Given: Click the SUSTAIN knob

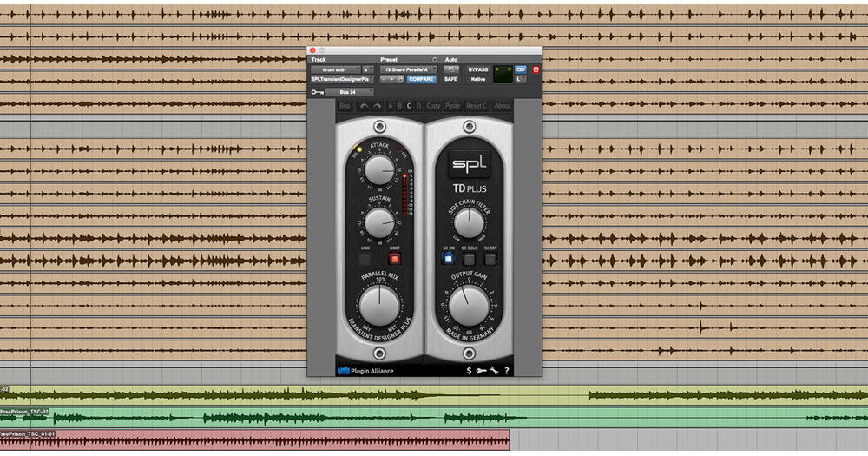Looking at the screenshot, I should coord(380,222).
